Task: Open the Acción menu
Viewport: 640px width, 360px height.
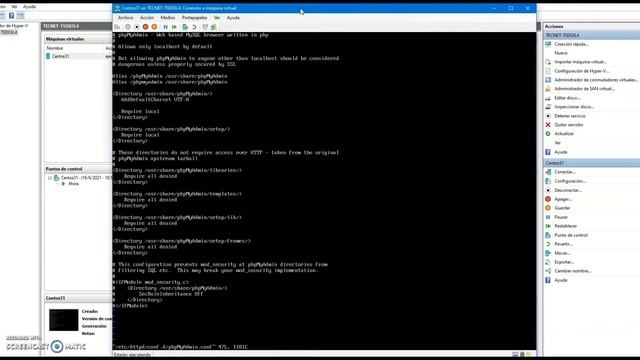Action: coord(147,18)
